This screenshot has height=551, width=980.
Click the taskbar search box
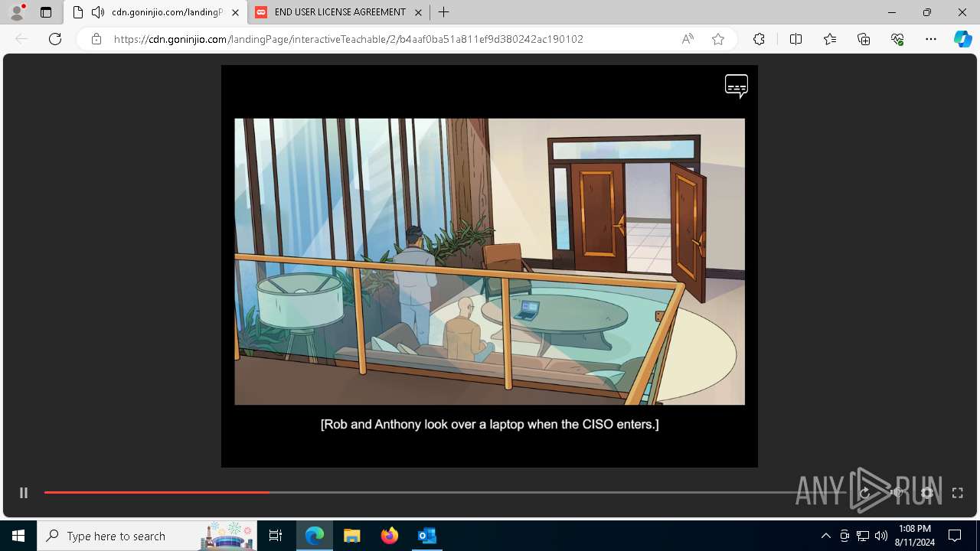tap(148, 536)
